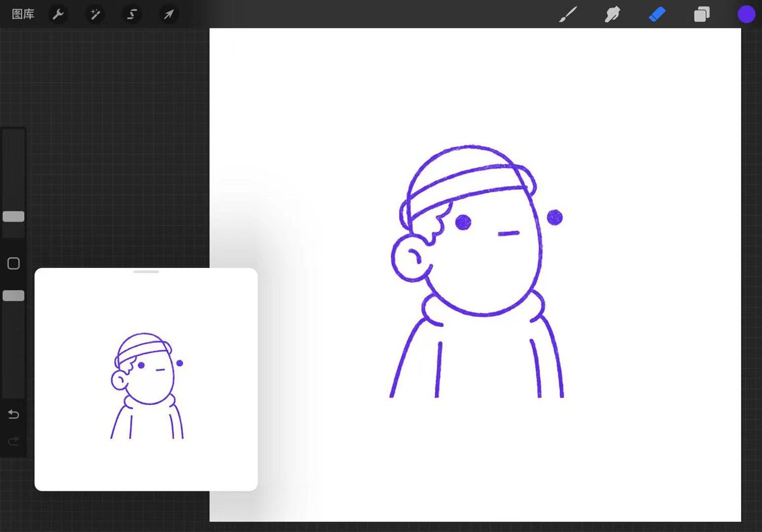This screenshot has width=762, height=532.
Task: Click the reference window grab handle
Action: pos(146,272)
